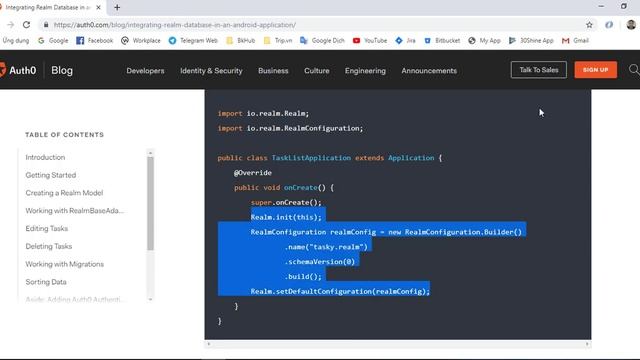This screenshot has width=640, height=360.
Task: Open Business menu item
Action: pyautogui.click(x=273, y=71)
